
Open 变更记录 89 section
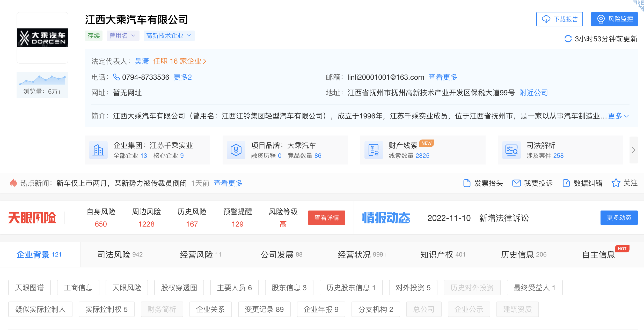(x=264, y=309)
